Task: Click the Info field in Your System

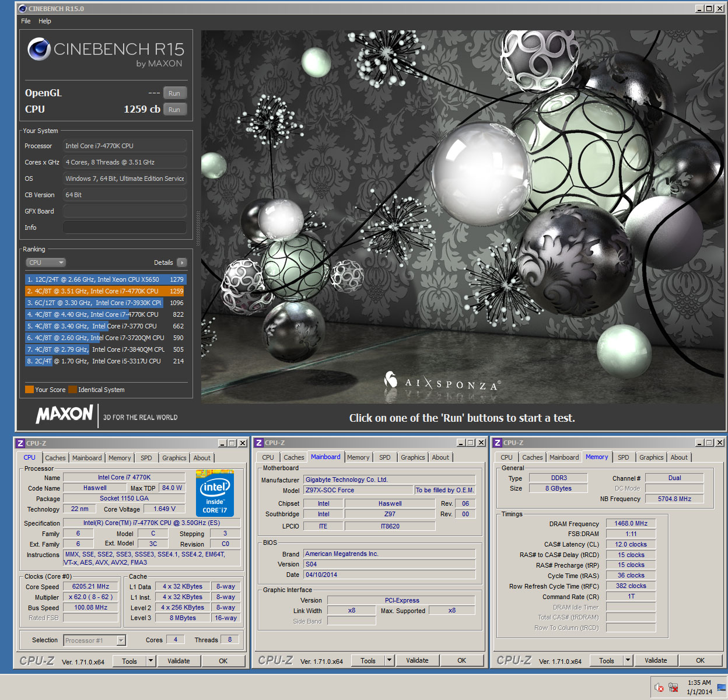Action: pos(125,228)
